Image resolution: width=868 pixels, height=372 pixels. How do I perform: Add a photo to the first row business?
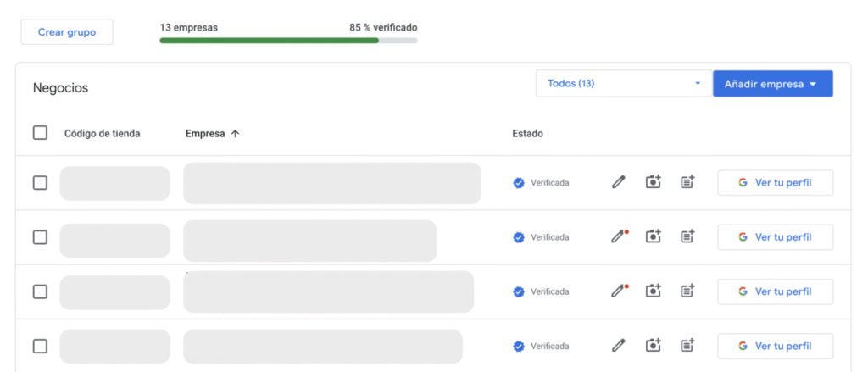pos(654,181)
